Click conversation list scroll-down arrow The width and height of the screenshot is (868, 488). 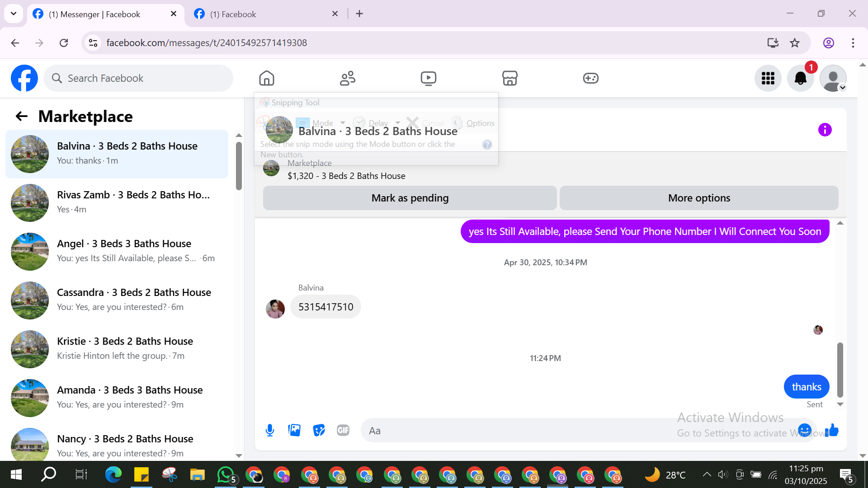[239, 456]
